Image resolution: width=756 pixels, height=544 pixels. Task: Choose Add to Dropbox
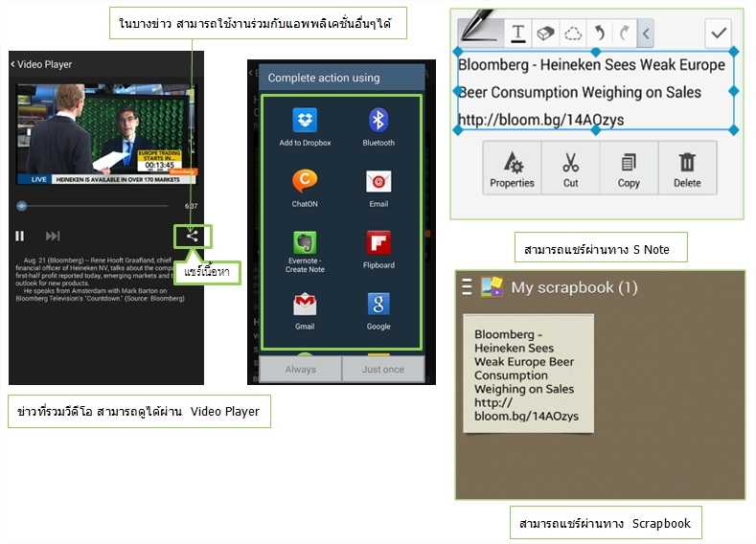(x=305, y=127)
